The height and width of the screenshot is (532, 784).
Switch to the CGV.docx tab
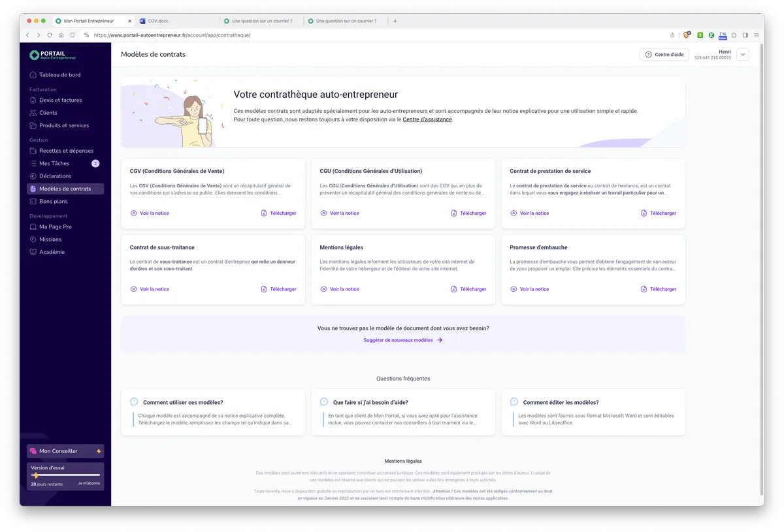(x=158, y=21)
